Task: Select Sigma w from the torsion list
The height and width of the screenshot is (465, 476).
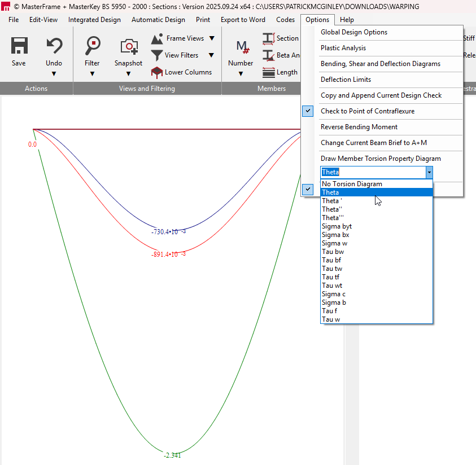Action: pos(334,243)
